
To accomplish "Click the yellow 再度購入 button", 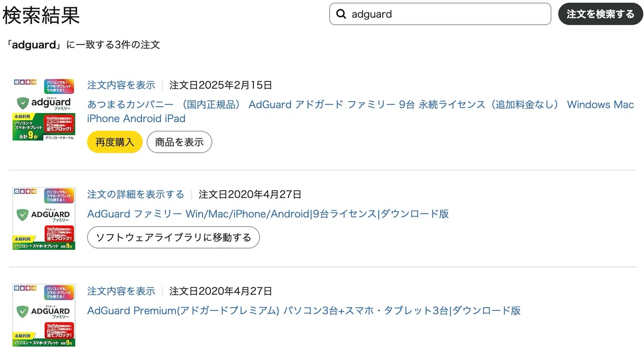I will (115, 142).
